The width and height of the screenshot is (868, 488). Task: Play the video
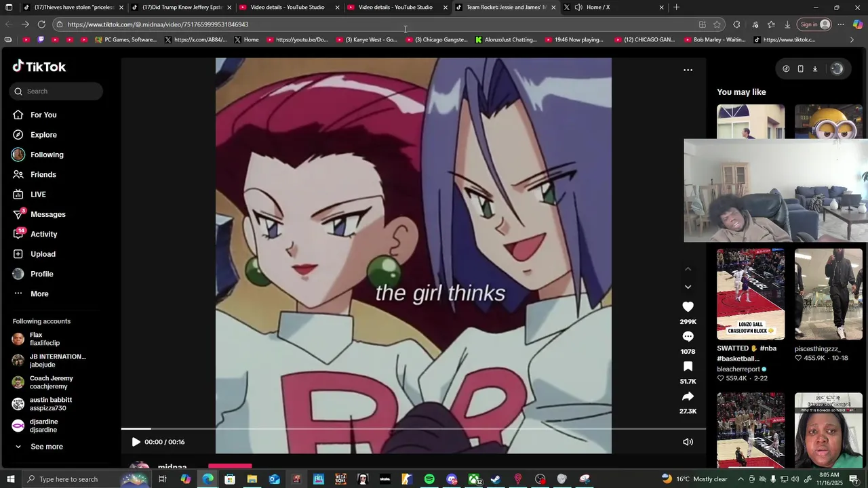[x=136, y=442]
